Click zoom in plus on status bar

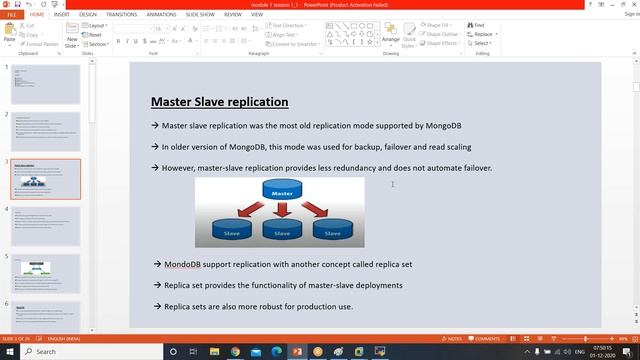point(611,339)
